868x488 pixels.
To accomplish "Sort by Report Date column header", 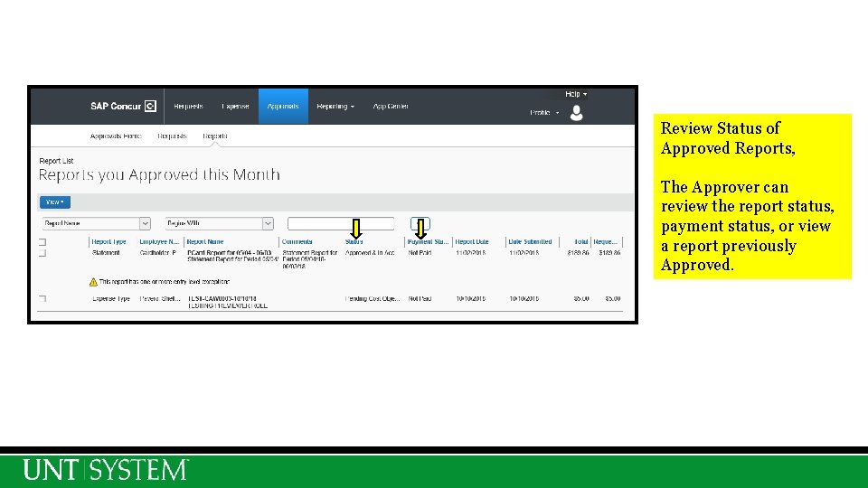I will tap(472, 242).
